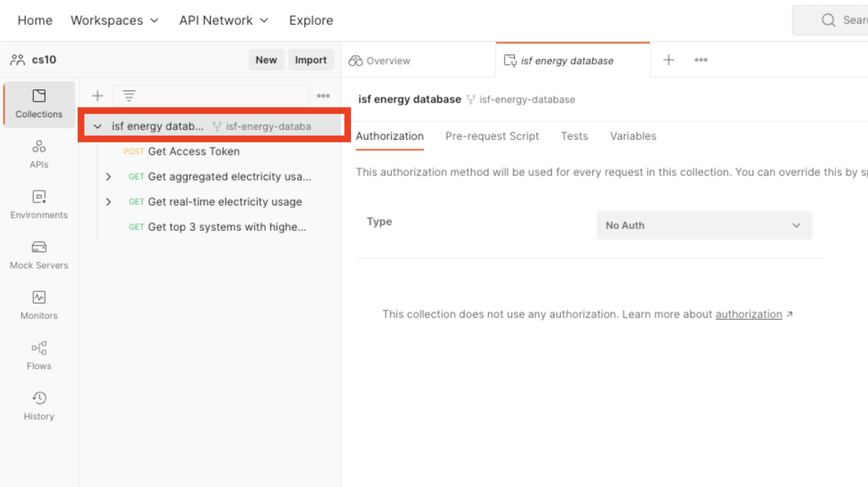868x487 pixels.
Task: Open the APIs sidebar section
Action: (x=39, y=154)
